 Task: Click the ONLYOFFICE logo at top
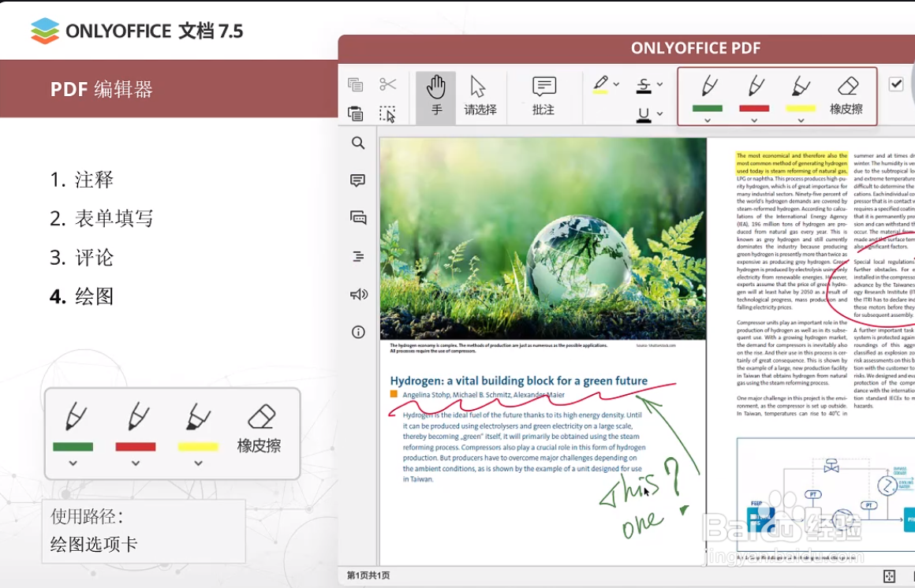click(136, 30)
